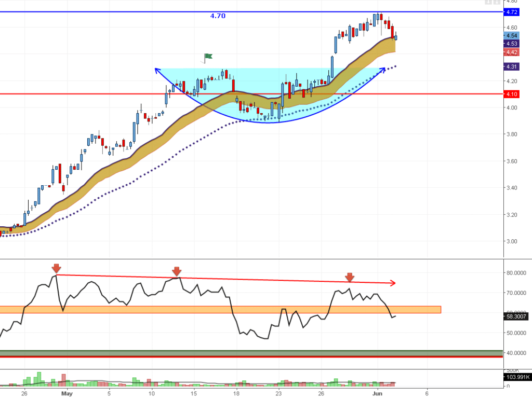Click the 3.00 price axis value
532x398 pixels.
tap(512, 241)
